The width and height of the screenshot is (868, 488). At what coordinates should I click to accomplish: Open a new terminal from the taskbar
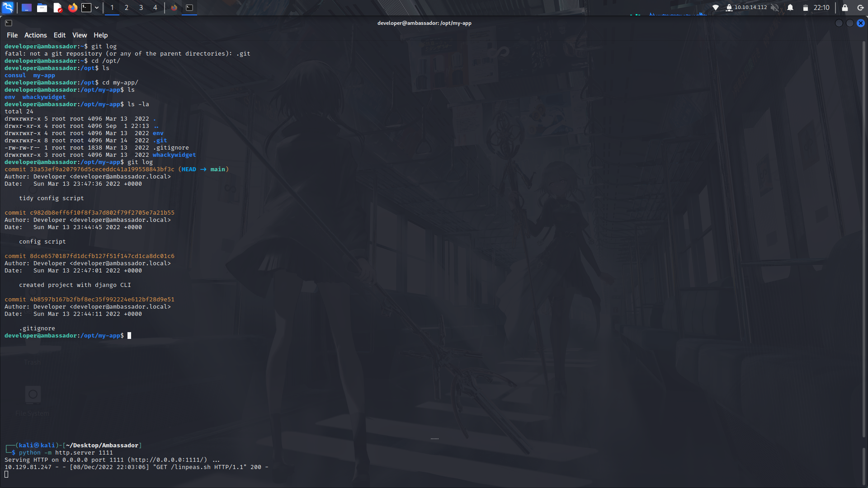86,8
